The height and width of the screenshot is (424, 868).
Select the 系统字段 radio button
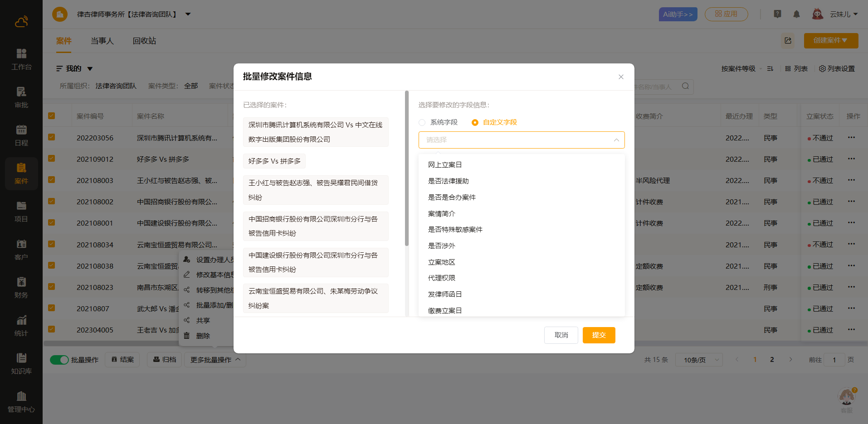[x=422, y=122]
